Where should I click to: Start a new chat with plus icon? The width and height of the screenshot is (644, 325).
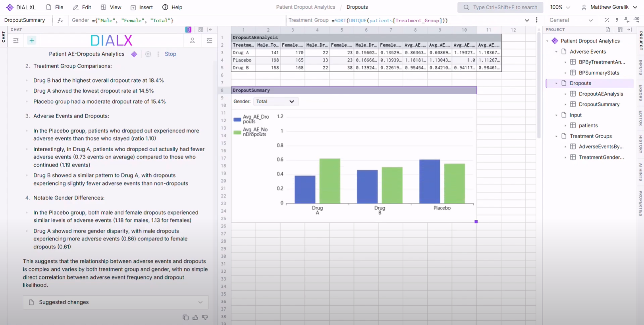click(32, 40)
